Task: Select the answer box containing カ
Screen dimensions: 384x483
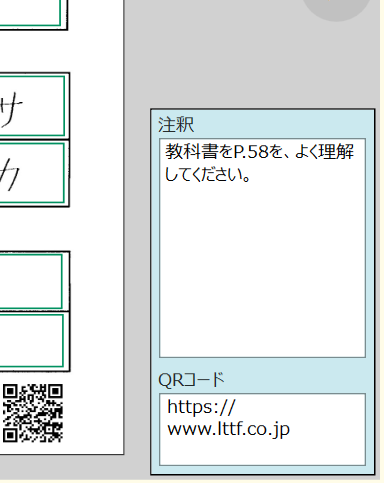Action: click(32, 173)
